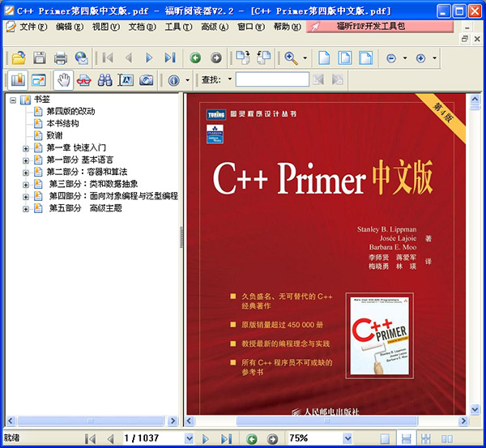Image resolution: width=486 pixels, height=448 pixels.
Task: Click the document horizontal scrollbar thumb
Action: (327, 421)
